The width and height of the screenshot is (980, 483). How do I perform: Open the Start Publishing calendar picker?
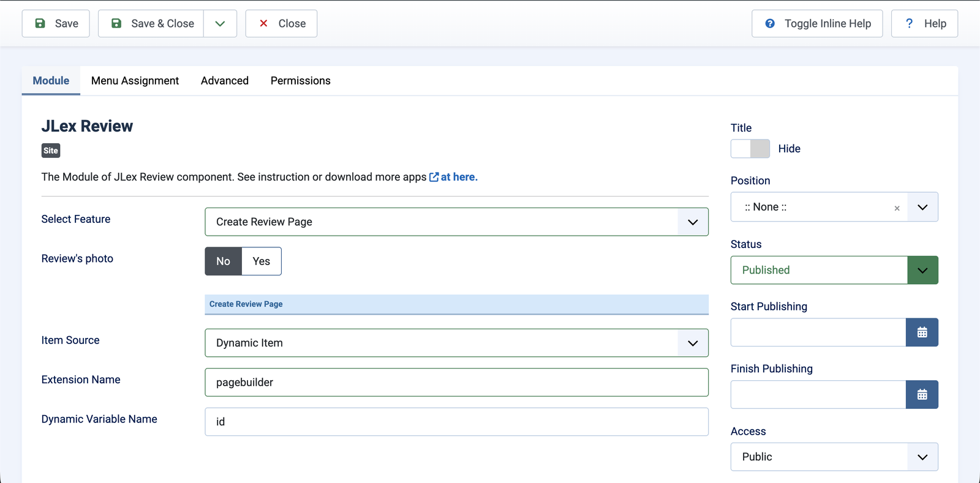click(922, 332)
